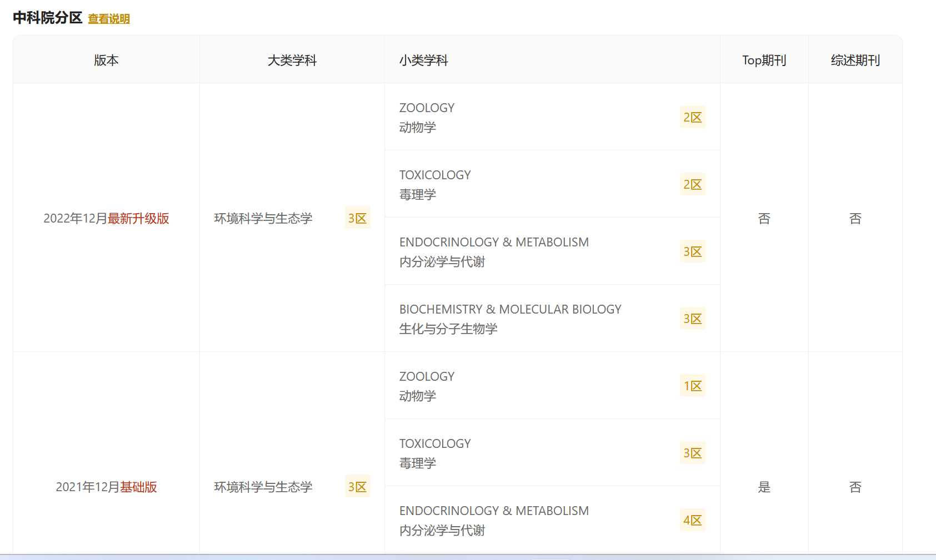Click 环境科学与生态学 in the 2022 row
Image resolution: width=936 pixels, height=560 pixels.
click(263, 218)
